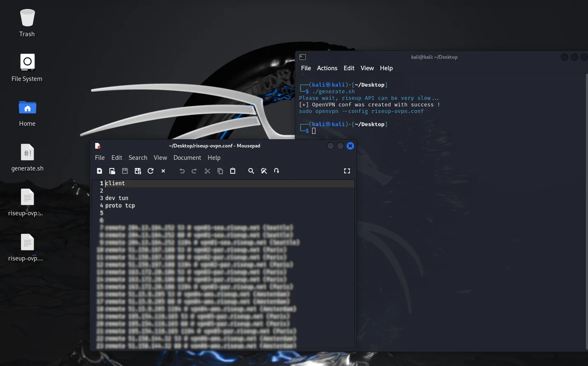Open Find and Replace toolbar icon
Viewport: 588px width, 366px height.
264,171
